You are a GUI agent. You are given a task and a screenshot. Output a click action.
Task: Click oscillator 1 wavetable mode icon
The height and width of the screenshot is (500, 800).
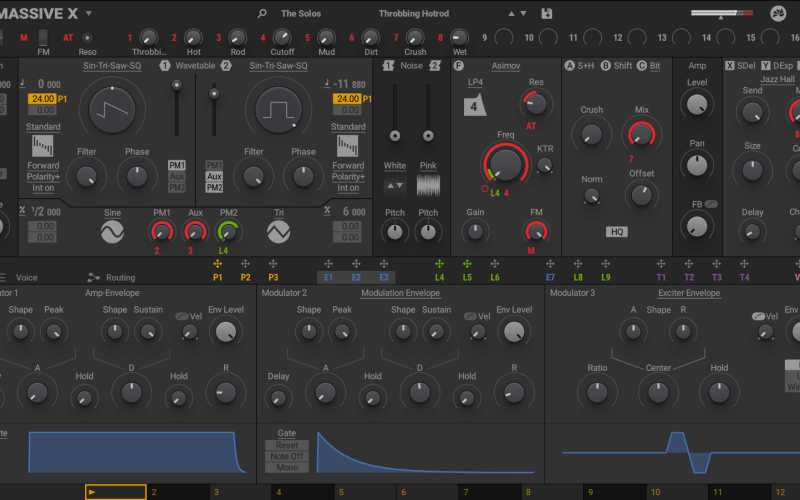pos(42,146)
